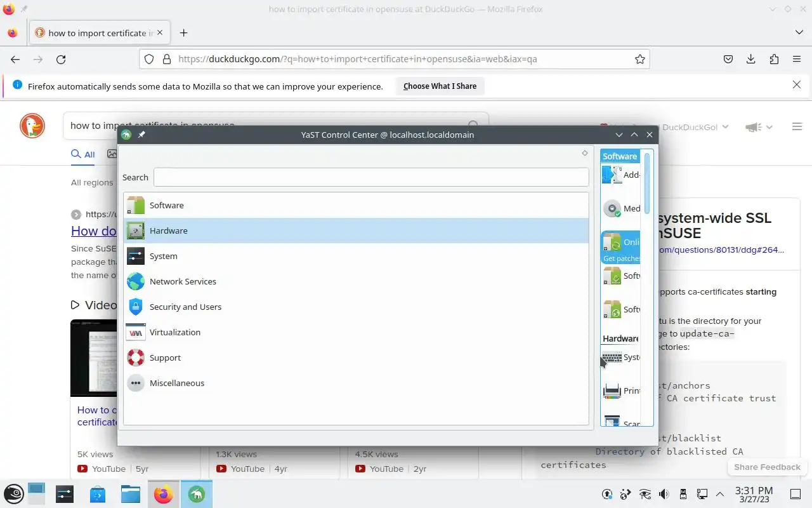Click the show desktop button

pyautogui.click(x=795, y=494)
